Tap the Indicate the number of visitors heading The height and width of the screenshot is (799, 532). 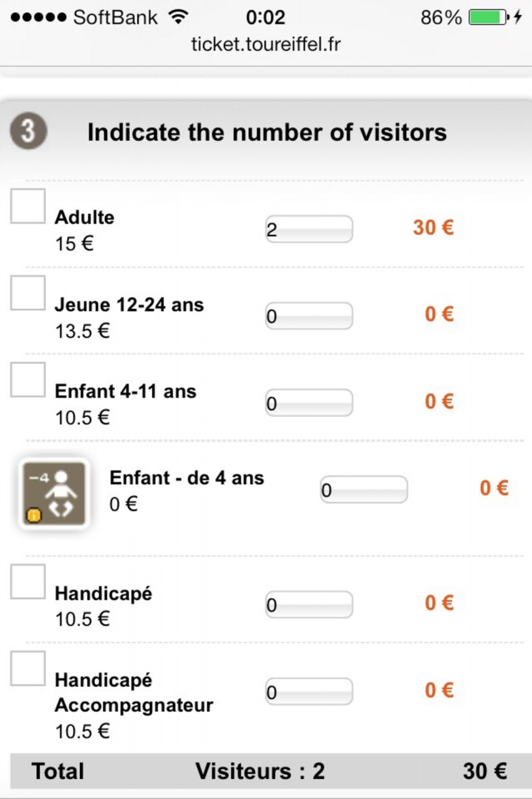click(x=267, y=132)
